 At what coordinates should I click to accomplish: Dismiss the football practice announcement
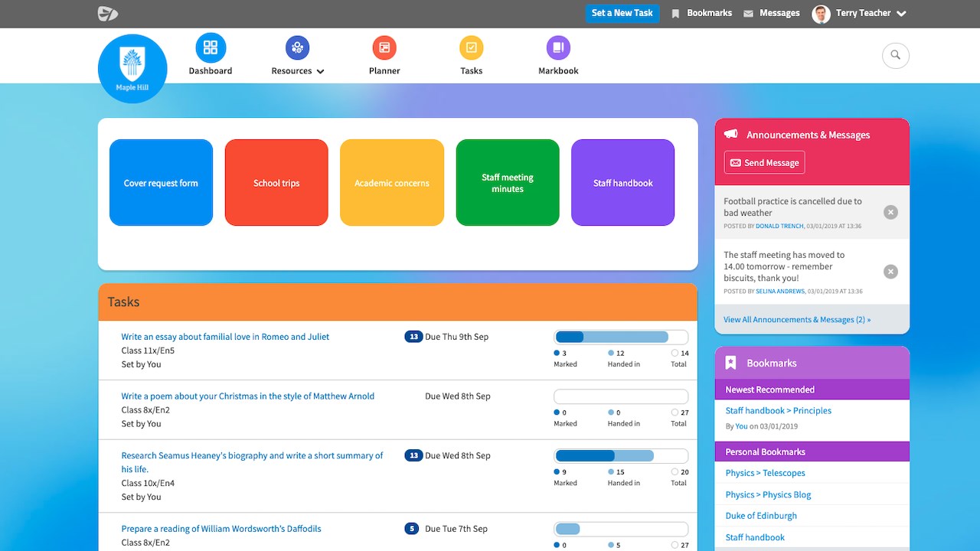coord(890,212)
